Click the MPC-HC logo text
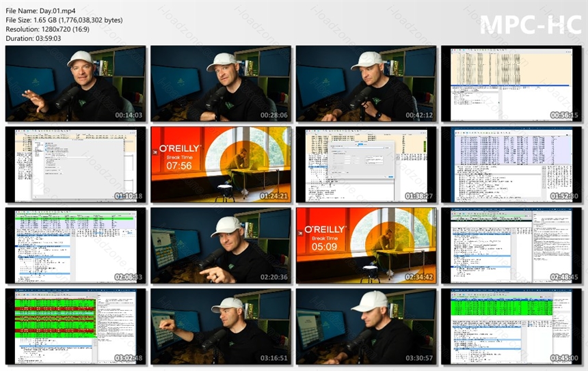 (x=531, y=25)
